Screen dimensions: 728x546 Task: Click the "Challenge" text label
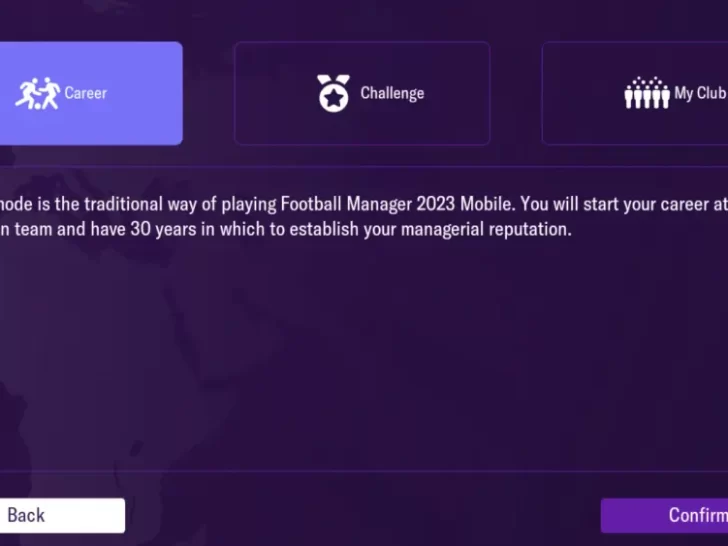(x=392, y=93)
